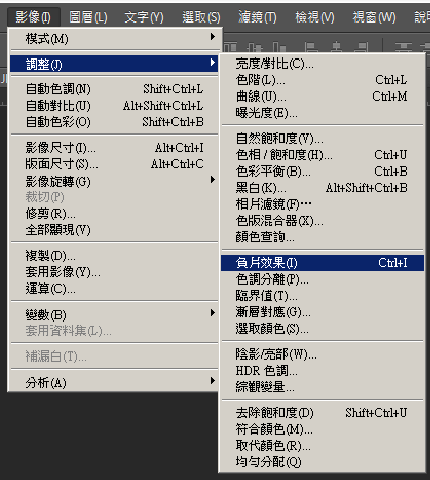Open 曲線 Curves dialog

click(322, 97)
